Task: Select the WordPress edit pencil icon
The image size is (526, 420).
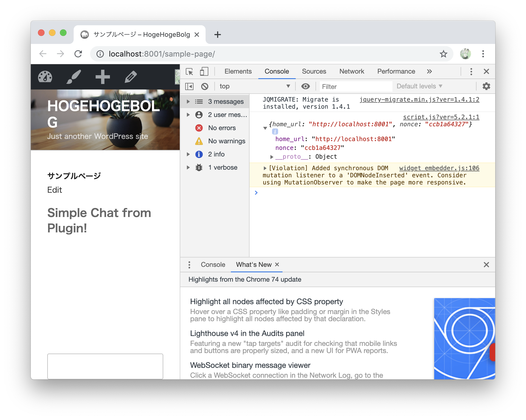Action: click(x=131, y=77)
